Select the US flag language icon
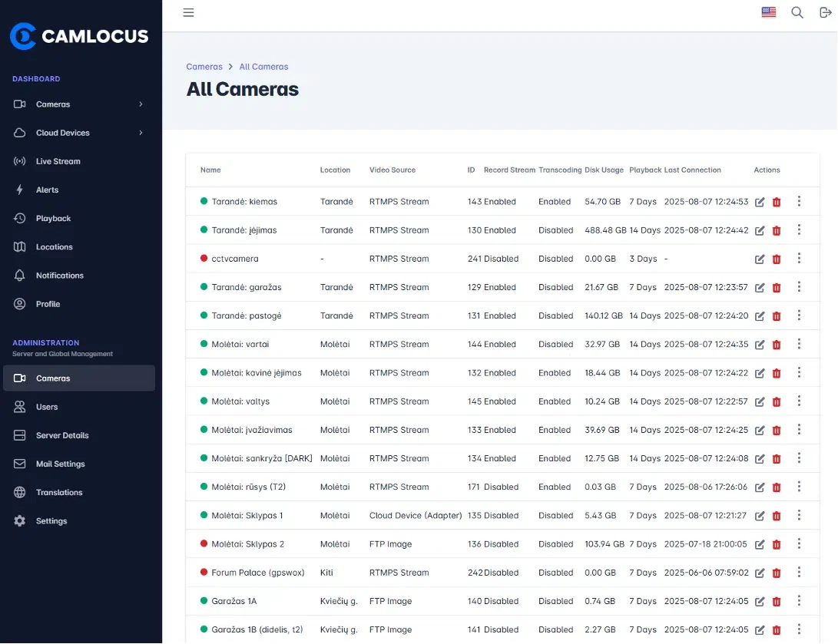This screenshot has width=838, height=644. point(769,12)
